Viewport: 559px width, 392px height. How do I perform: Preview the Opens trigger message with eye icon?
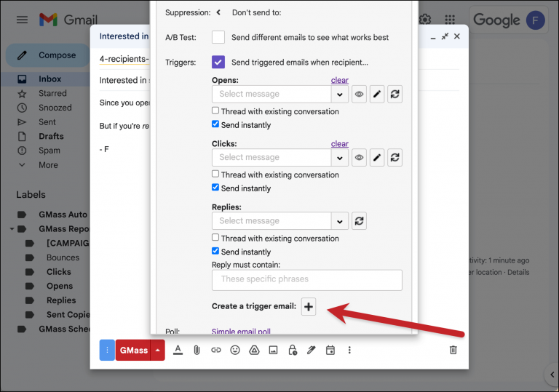point(359,94)
